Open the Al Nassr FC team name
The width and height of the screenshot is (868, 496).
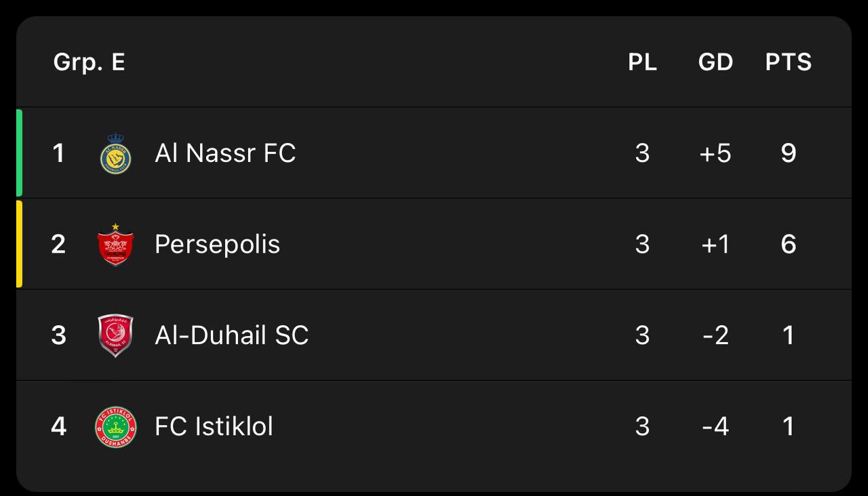click(225, 153)
